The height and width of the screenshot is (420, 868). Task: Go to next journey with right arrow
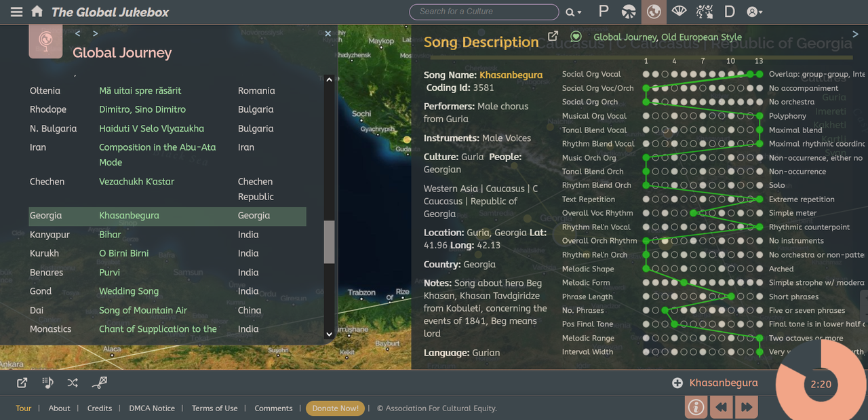(x=95, y=33)
